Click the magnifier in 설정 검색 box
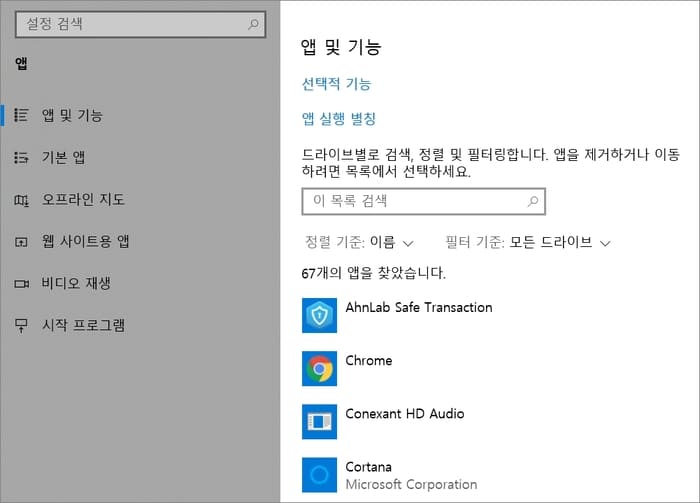Screen dimensions: 700x503 [x=253, y=24]
